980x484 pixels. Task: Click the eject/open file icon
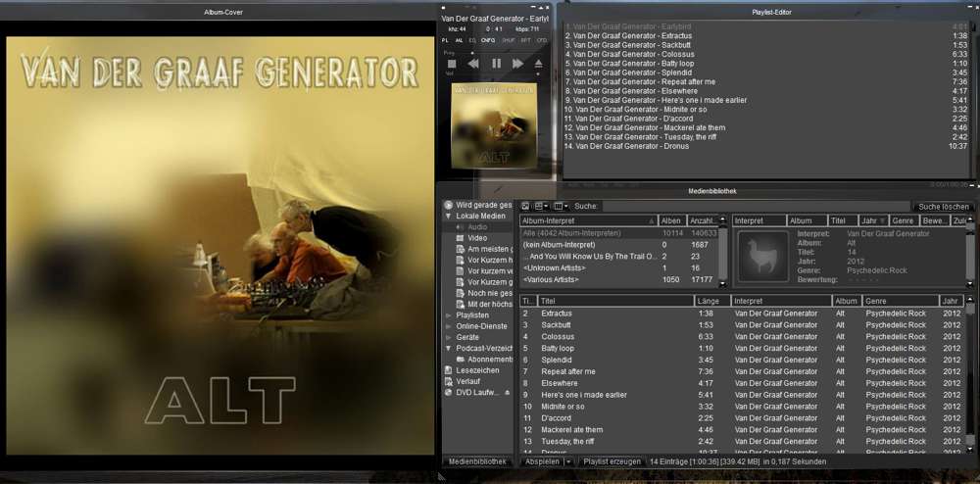(540, 64)
